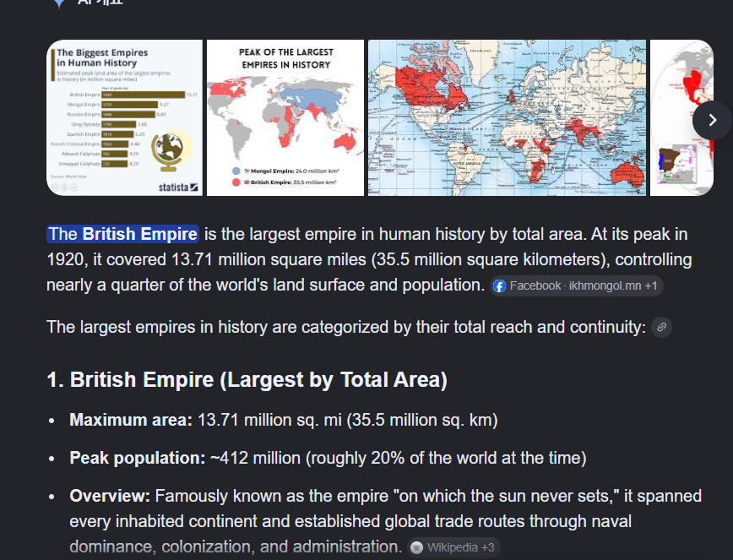Click the link icon after 'reach and continuity:'
Screen dimensions: 733x560
point(661,327)
